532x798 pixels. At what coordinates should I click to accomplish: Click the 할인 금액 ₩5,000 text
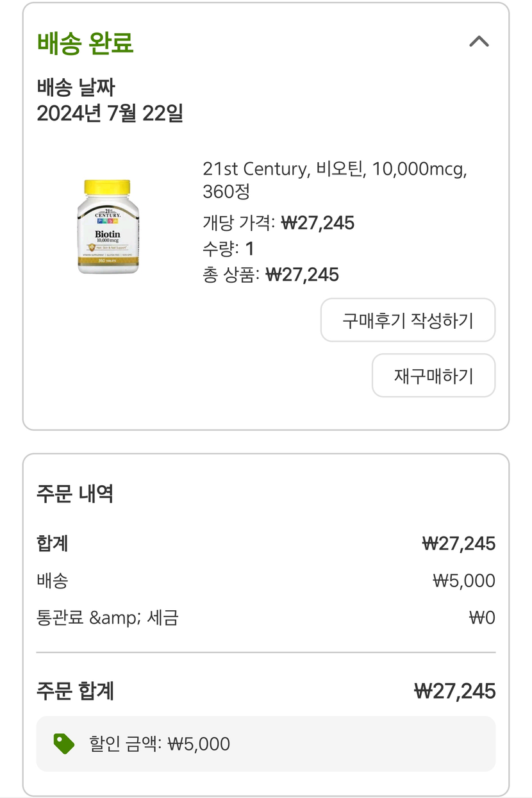pyautogui.click(x=160, y=744)
